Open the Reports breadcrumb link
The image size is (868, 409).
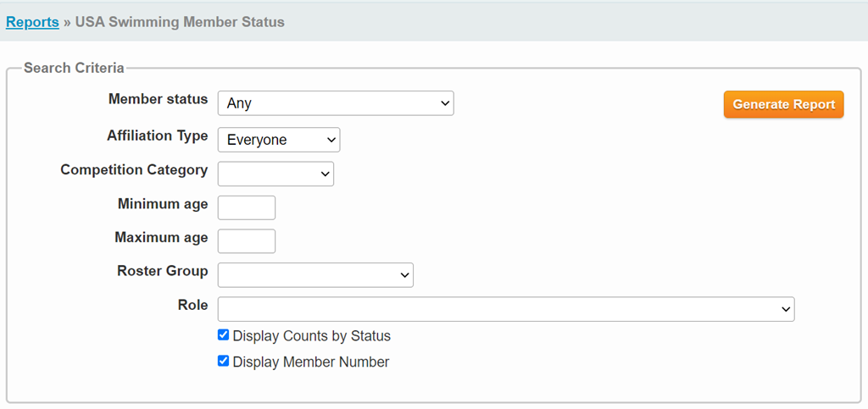[x=32, y=22]
